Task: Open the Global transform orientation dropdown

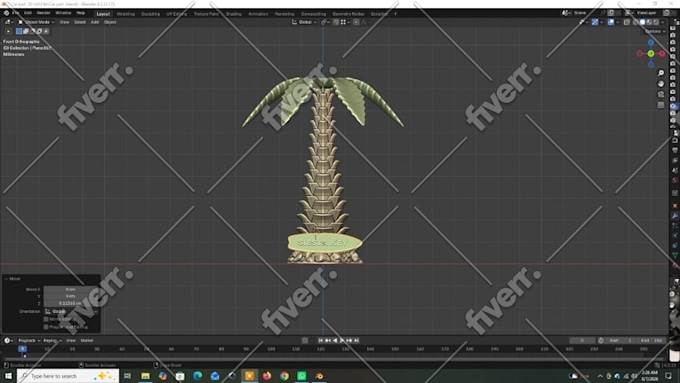Action: click(x=304, y=22)
